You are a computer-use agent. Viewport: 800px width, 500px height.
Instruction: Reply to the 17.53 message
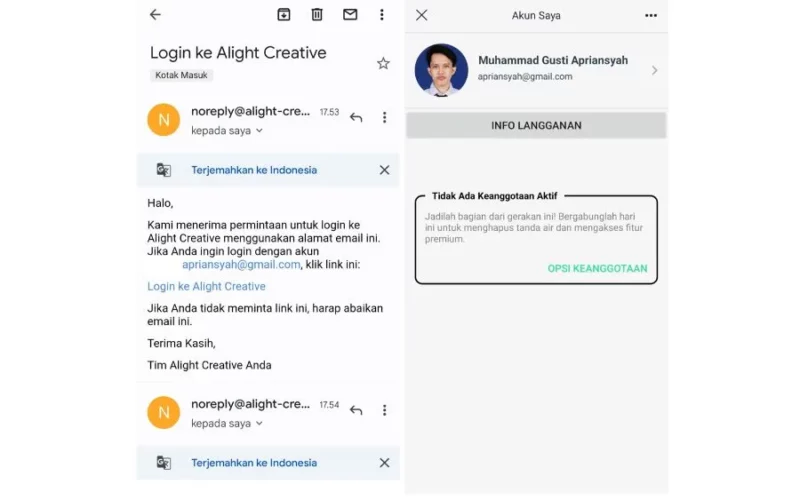click(356, 118)
